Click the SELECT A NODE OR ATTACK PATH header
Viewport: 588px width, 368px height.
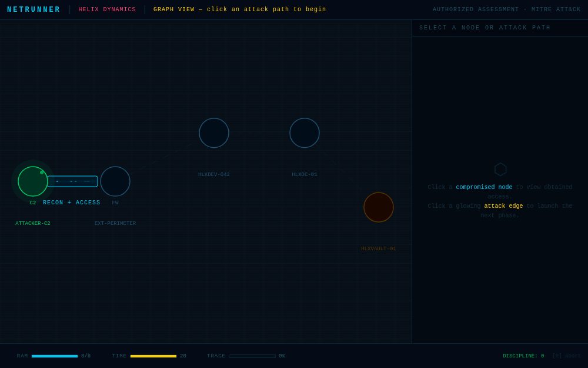pos(485,28)
